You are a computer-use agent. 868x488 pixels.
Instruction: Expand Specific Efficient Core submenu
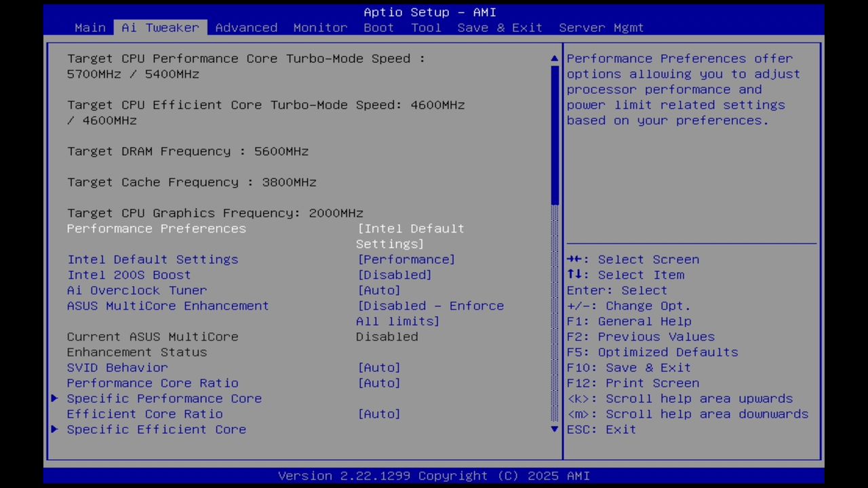click(157, 429)
